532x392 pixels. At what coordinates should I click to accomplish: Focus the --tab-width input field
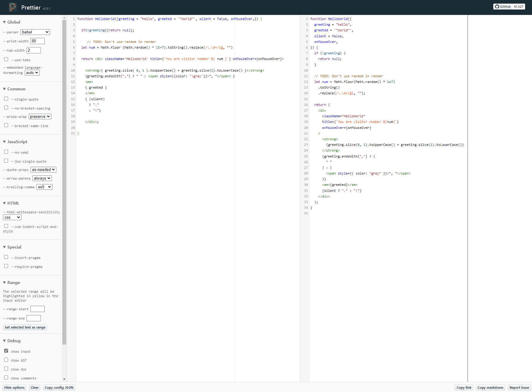(34, 50)
